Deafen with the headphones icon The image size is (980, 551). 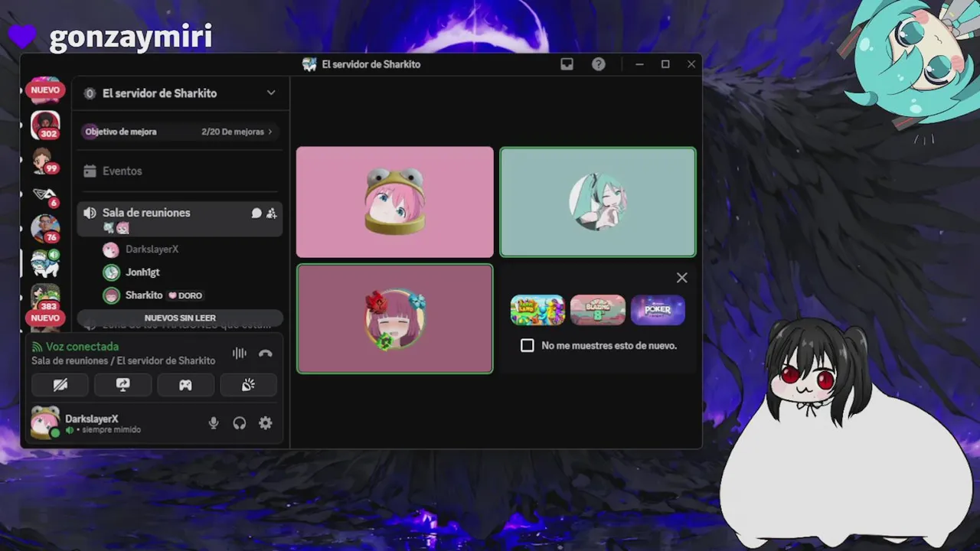[240, 423]
